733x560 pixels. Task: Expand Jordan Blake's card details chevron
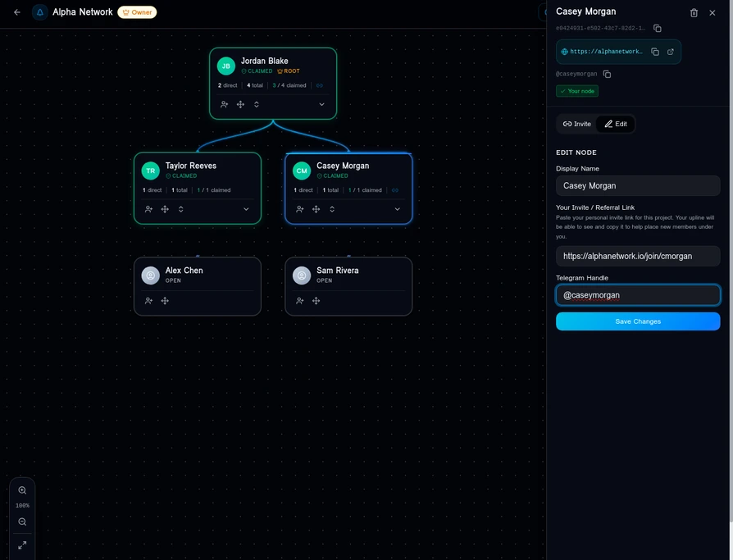tap(321, 104)
